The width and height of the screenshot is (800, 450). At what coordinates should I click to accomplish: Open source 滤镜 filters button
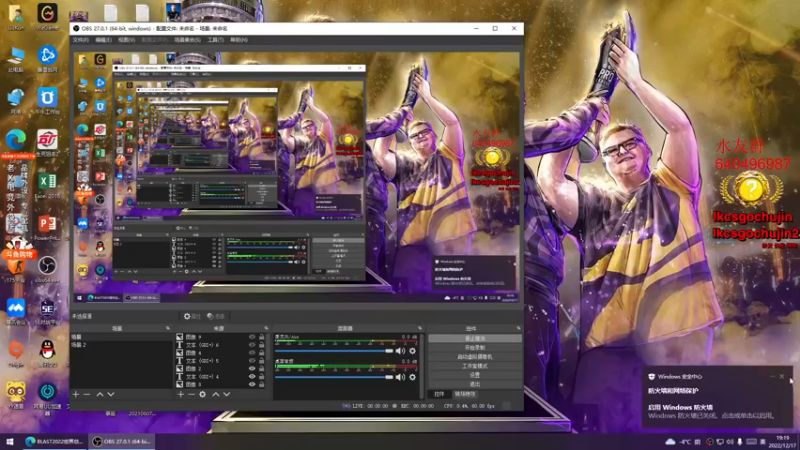pos(216,316)
